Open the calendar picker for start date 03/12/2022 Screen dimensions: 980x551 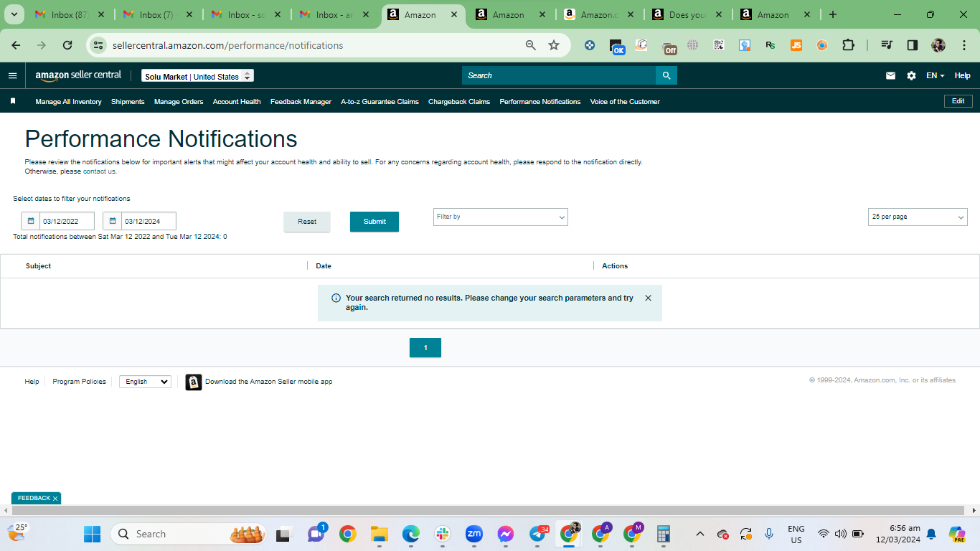point(31,221)
